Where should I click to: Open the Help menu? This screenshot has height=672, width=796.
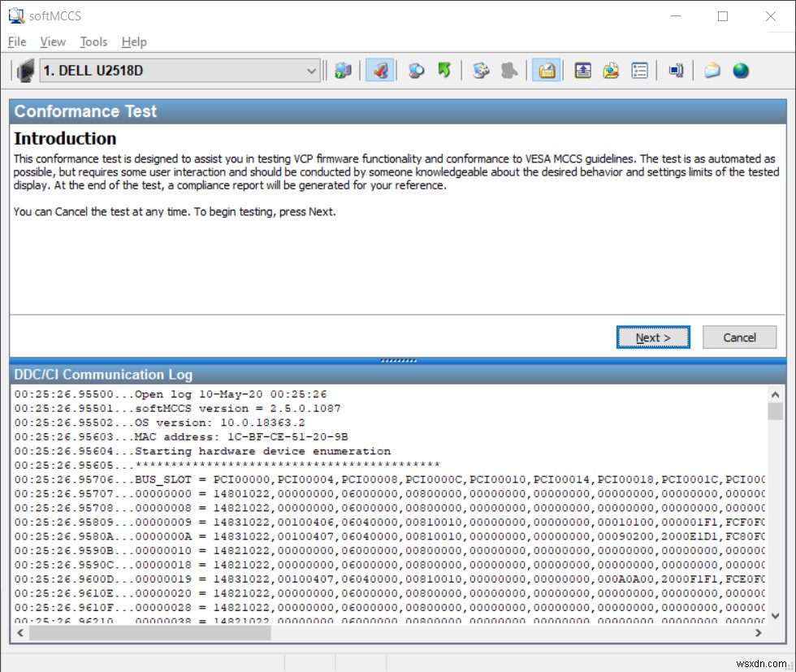pos(134,41)
